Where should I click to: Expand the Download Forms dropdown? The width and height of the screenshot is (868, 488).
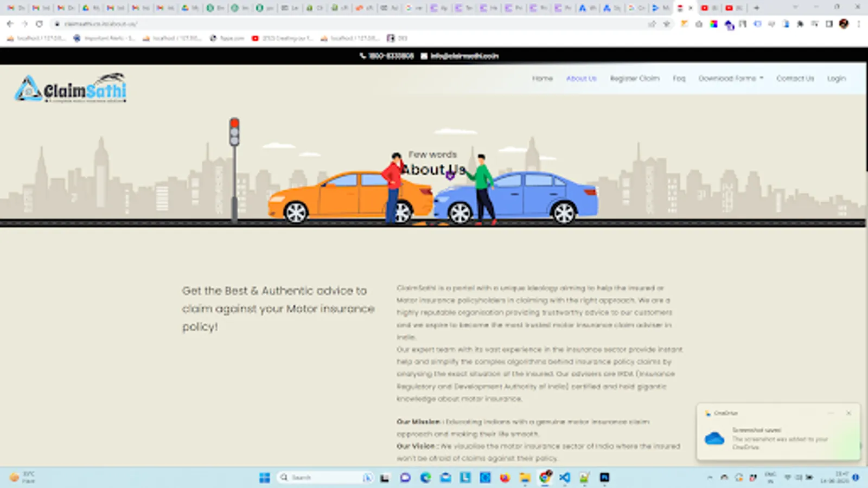[x=730, y=79]
